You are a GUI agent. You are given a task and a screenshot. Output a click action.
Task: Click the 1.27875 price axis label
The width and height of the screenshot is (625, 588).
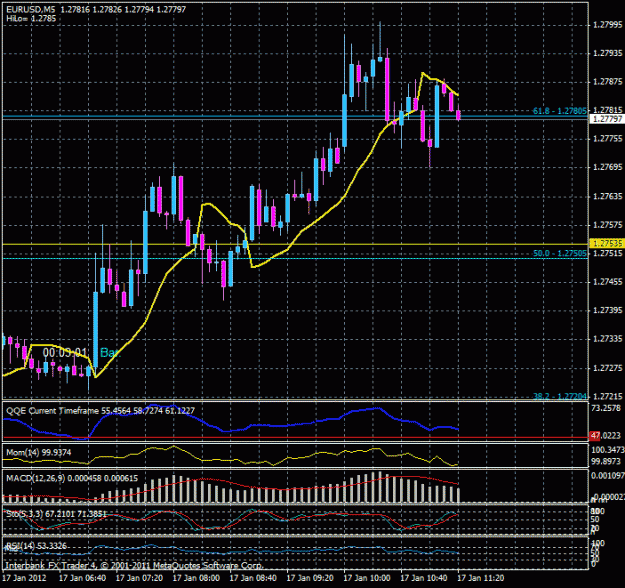point(607,82)
